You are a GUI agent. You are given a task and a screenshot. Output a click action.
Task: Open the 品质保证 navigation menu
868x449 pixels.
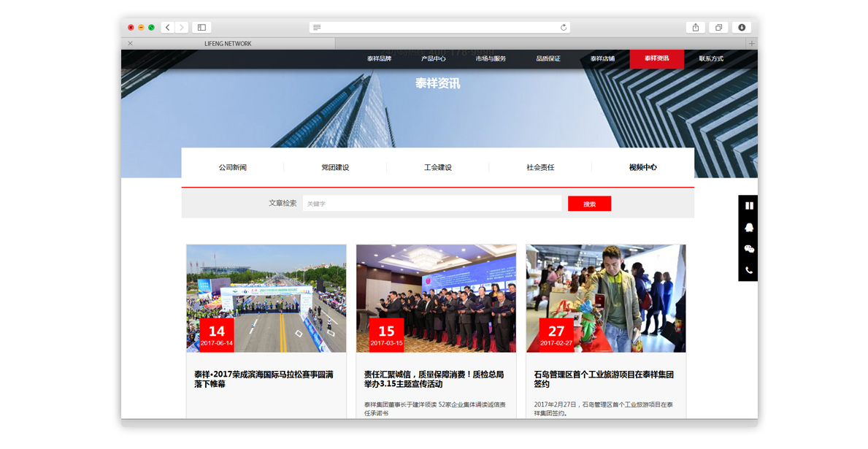point(548,58)
